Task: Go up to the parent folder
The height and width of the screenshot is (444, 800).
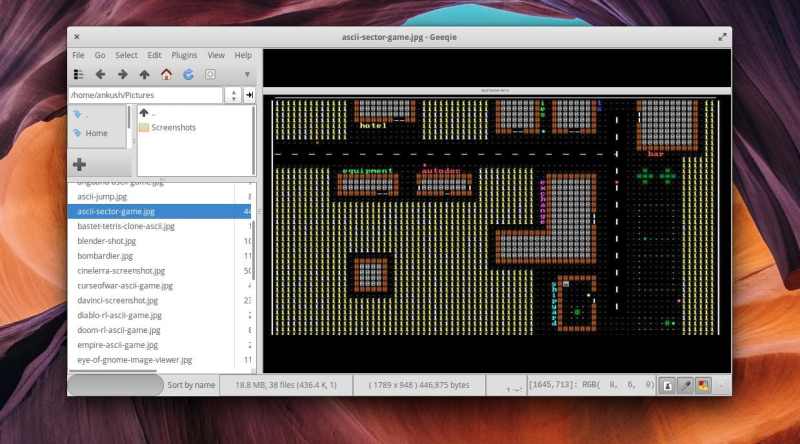Action: click(x=144, y=74)
